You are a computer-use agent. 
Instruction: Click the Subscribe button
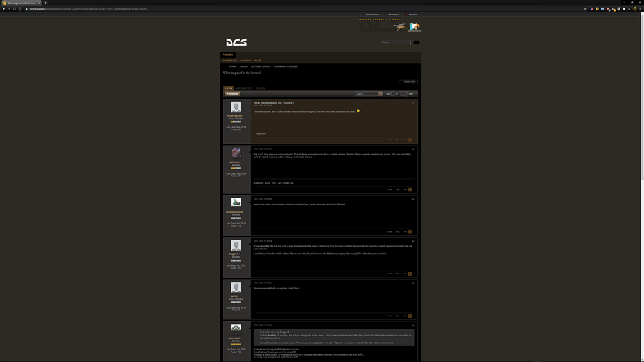click(408, 82)
